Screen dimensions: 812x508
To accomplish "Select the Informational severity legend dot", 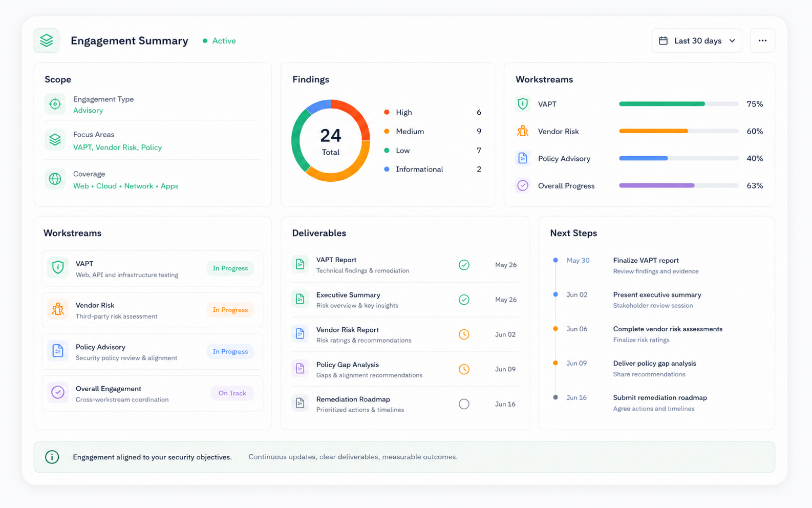I will [387, 169].
